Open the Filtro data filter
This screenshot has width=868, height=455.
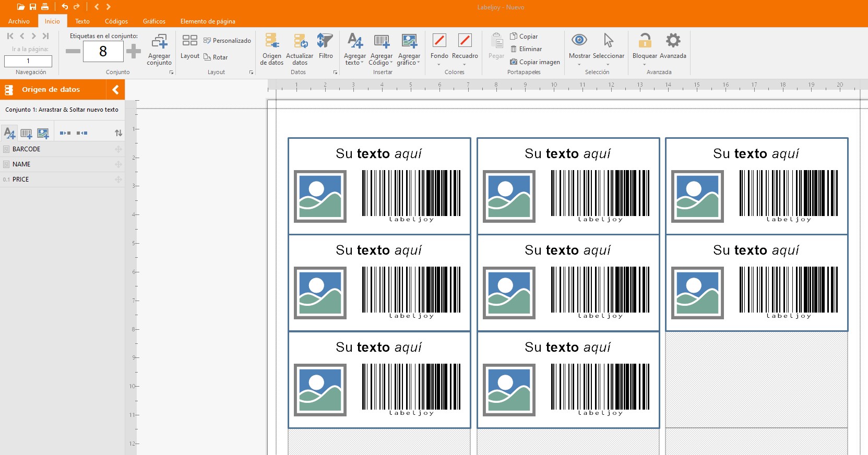[326, 46]
